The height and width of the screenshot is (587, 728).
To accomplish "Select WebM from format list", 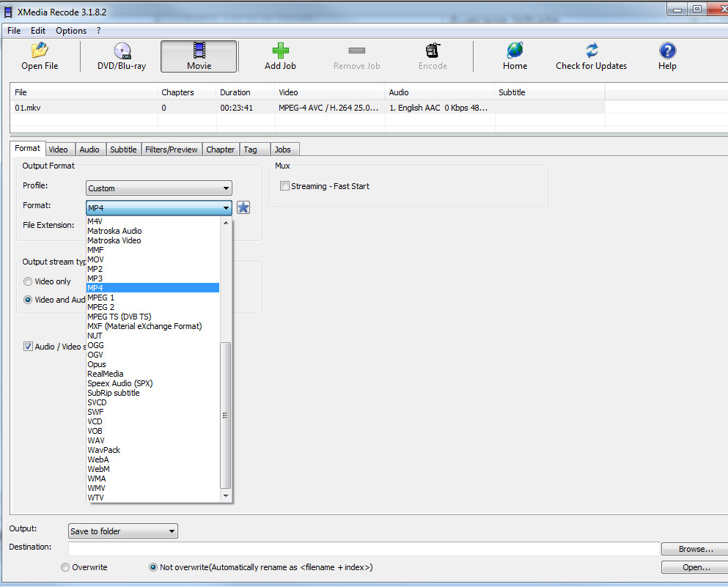I will (152, 469).
